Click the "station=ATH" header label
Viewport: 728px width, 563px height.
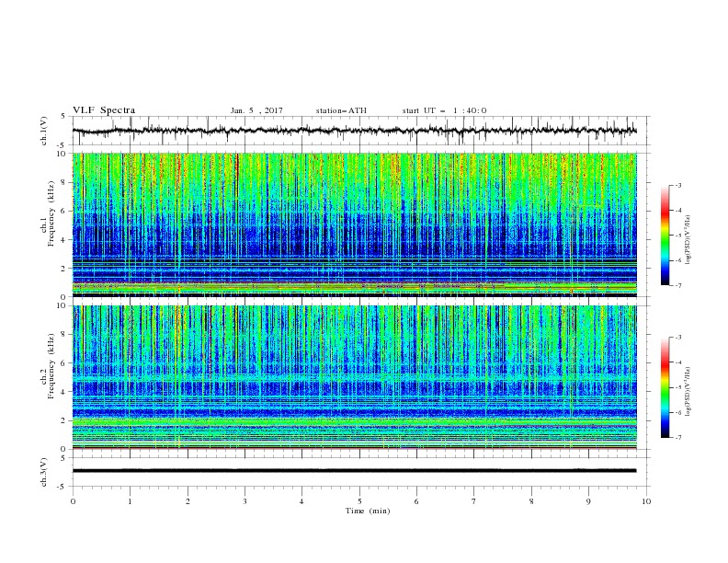pyautogui.click(x=341, y=110)
